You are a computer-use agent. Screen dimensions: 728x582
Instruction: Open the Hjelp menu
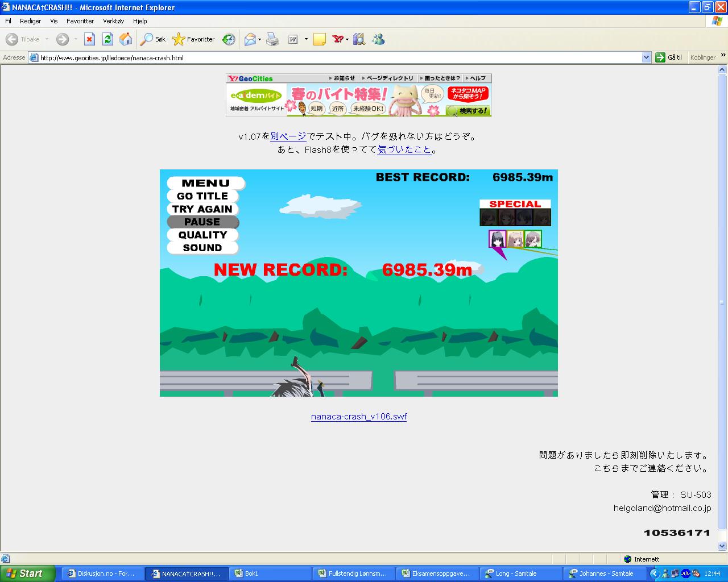tap(140, 21)
